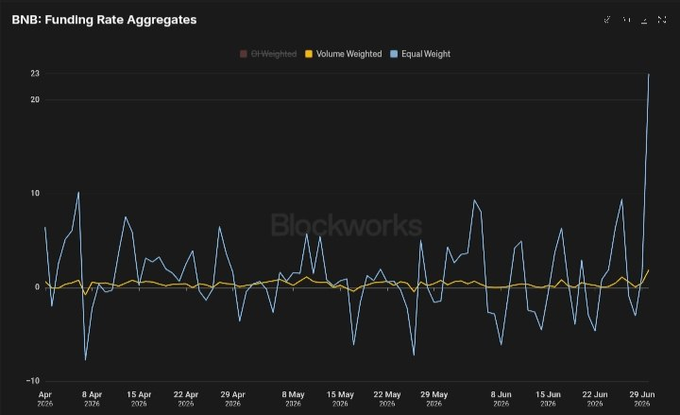The width and height of the screenshot is (680, 415).
Task: Click the y-axis label '23'
Action: 35,74
